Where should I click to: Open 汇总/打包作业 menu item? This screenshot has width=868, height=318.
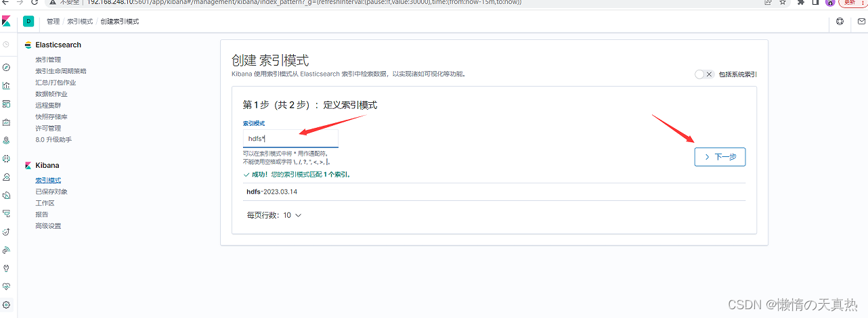[56, 83]
